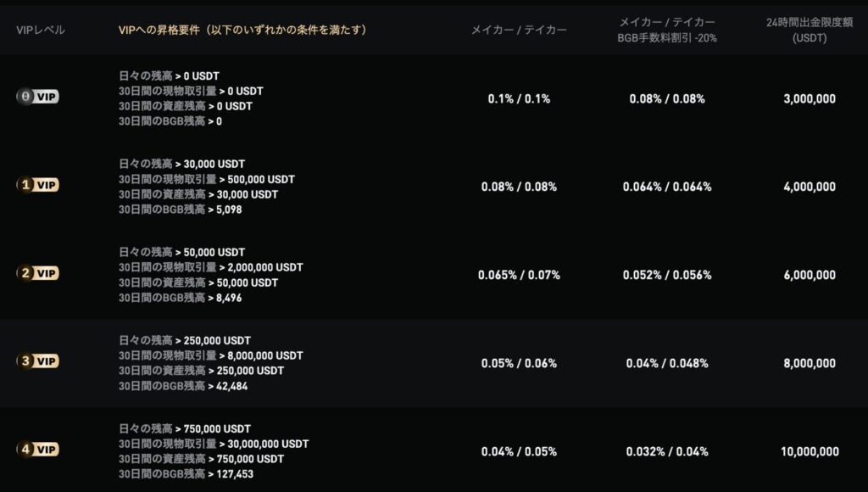Click the VIPレベル column header
This screenshot has height=492, width=868.
coord(41,30)
